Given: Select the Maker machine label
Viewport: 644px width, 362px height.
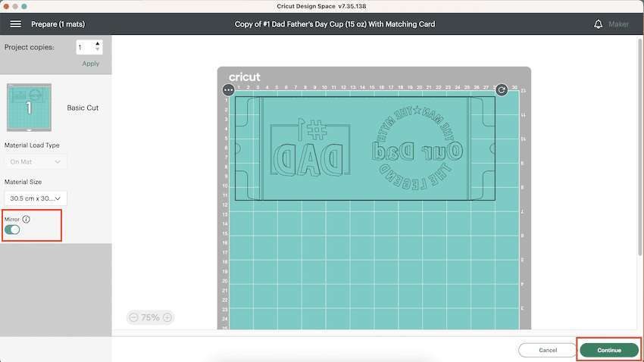Looking at the screenshot, I should coord(618,24).
